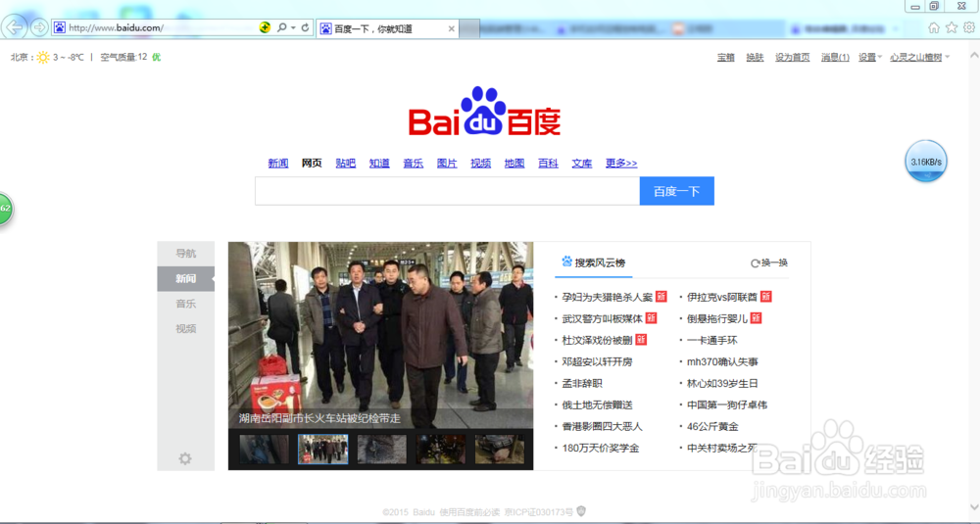The width and height of the screenshot is (980, 524).
Task: Open the 视频 search category link
Action: (x=480, y=163)
